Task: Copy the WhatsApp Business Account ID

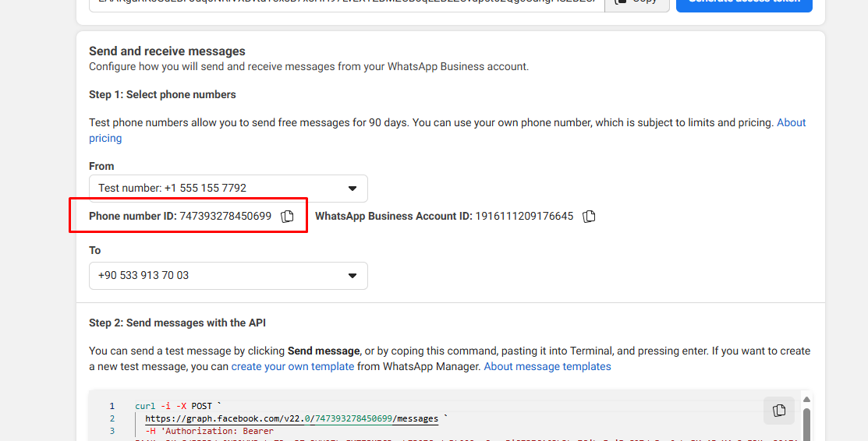Action: click(589, 217)
